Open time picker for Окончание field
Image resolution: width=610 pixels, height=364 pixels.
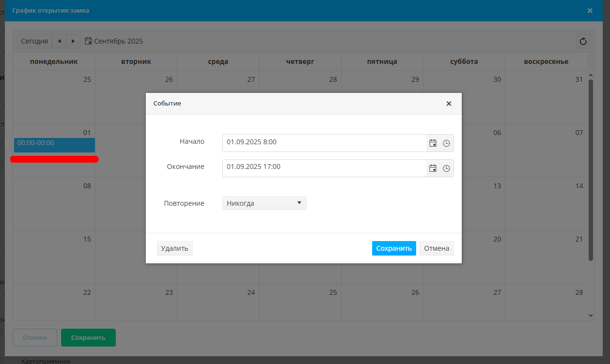point(446,168)
